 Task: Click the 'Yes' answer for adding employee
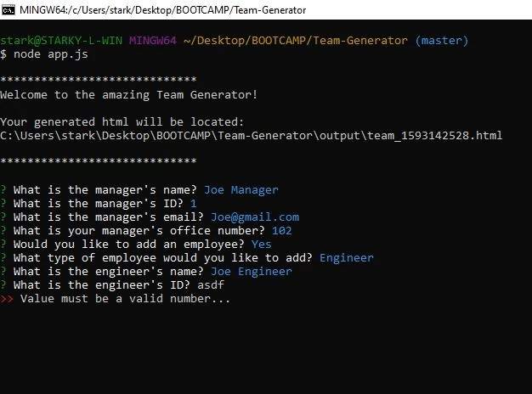coord(262,245)
